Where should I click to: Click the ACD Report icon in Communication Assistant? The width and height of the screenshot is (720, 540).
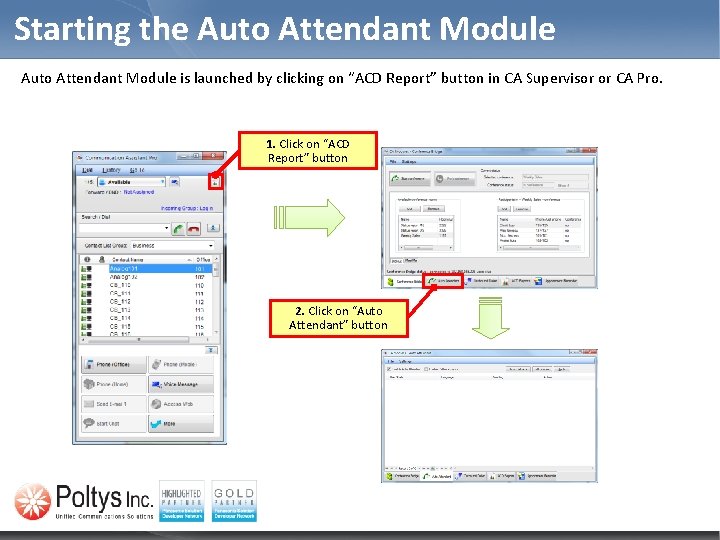point(215,182)
